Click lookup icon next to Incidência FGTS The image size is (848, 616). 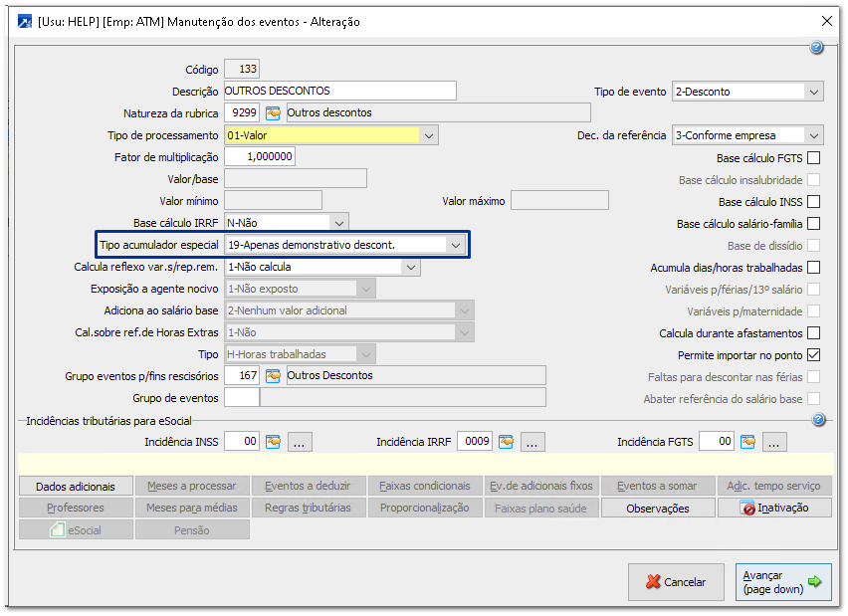pos(747,442)
